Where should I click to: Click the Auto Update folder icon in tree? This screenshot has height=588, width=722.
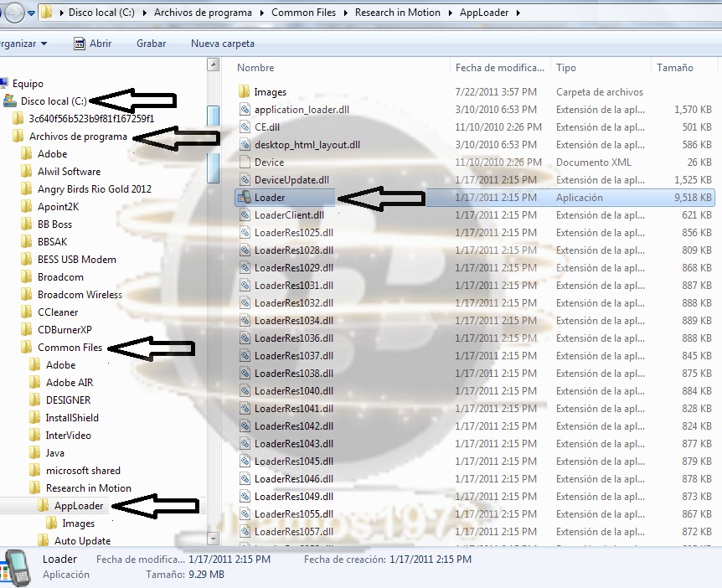point(44,540)
